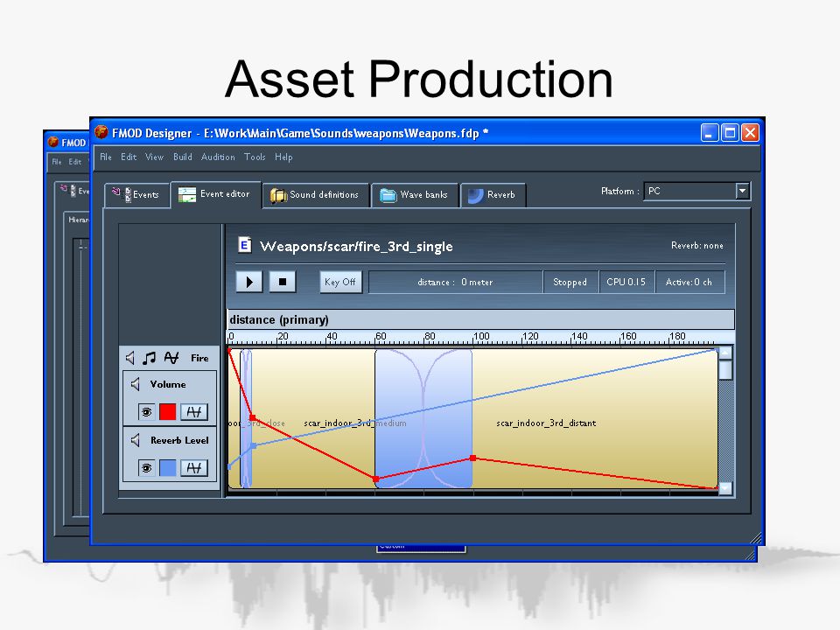Minimize the front FMOD Designer window
840x630 pixels.
(x=710, y=132)
